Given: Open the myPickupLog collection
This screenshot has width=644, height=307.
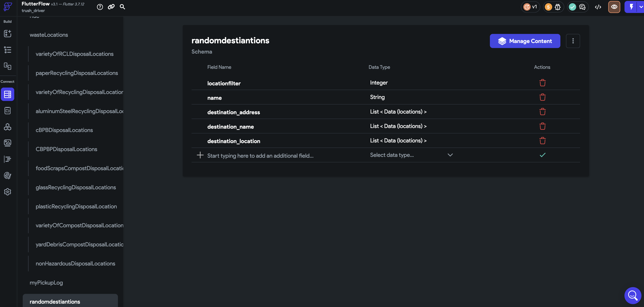Looking at the screenshot, I should click(x=46, y=282).
